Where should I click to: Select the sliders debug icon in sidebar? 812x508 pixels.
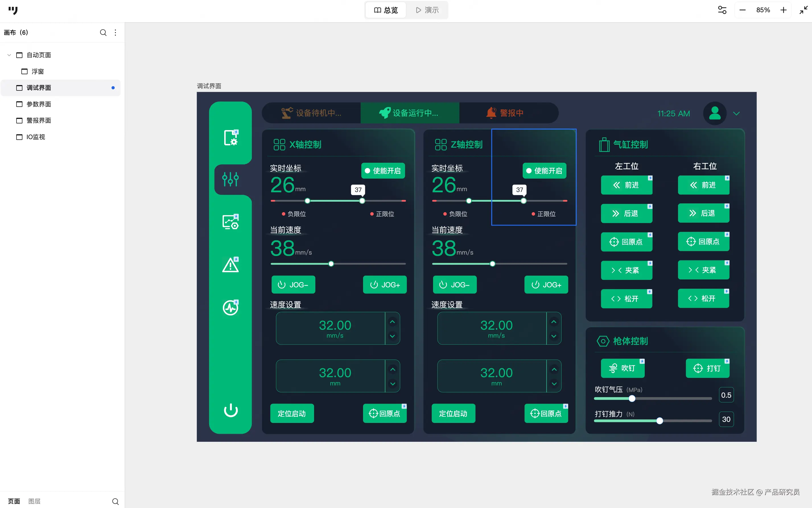pos(230,179)
